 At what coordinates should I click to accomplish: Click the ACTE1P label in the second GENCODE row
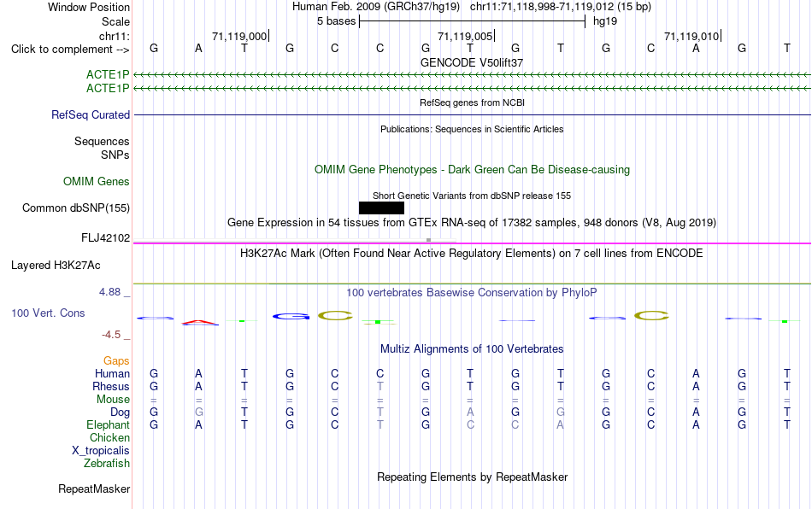(x=108, y=89)
